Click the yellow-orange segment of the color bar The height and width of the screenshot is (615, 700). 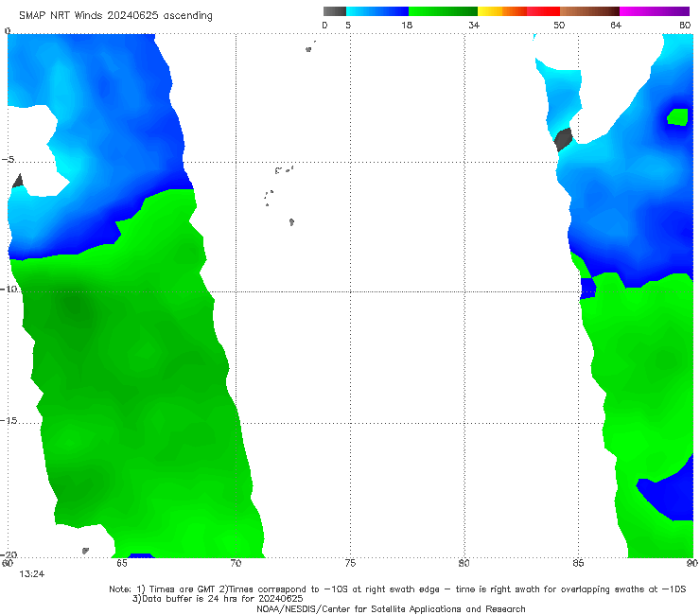click(x=502, y=11)
